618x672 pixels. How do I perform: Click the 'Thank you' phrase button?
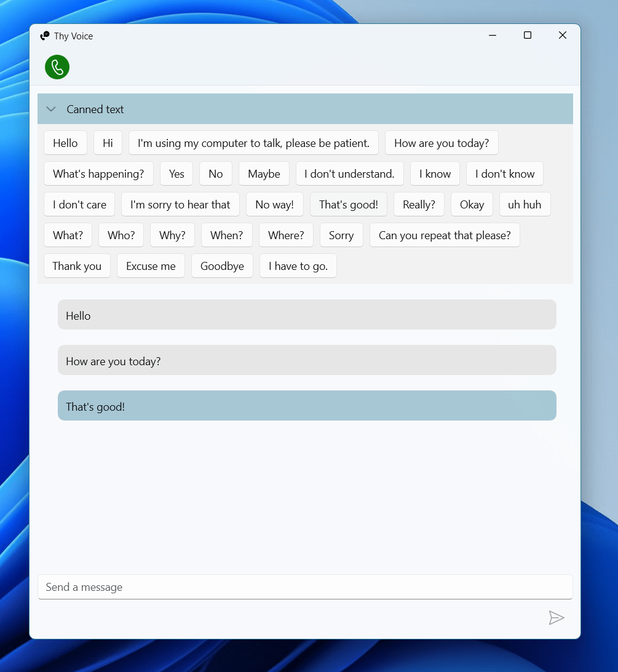[x=77, y=266]
